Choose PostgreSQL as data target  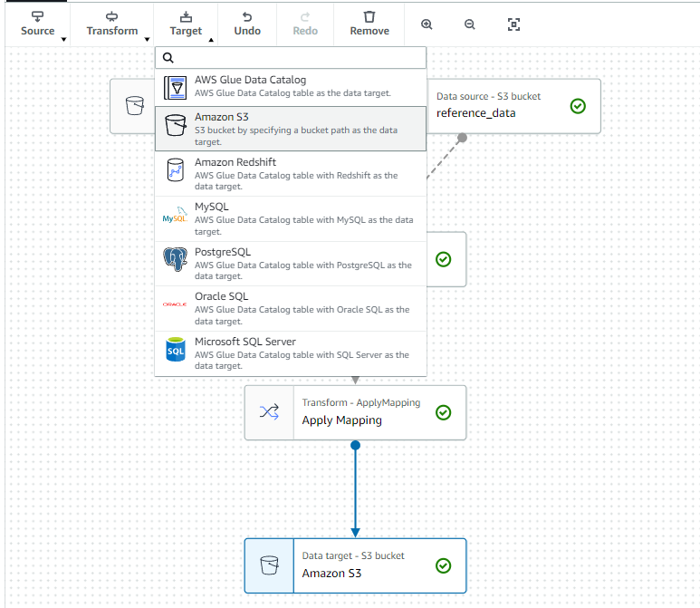click(291, 264)
